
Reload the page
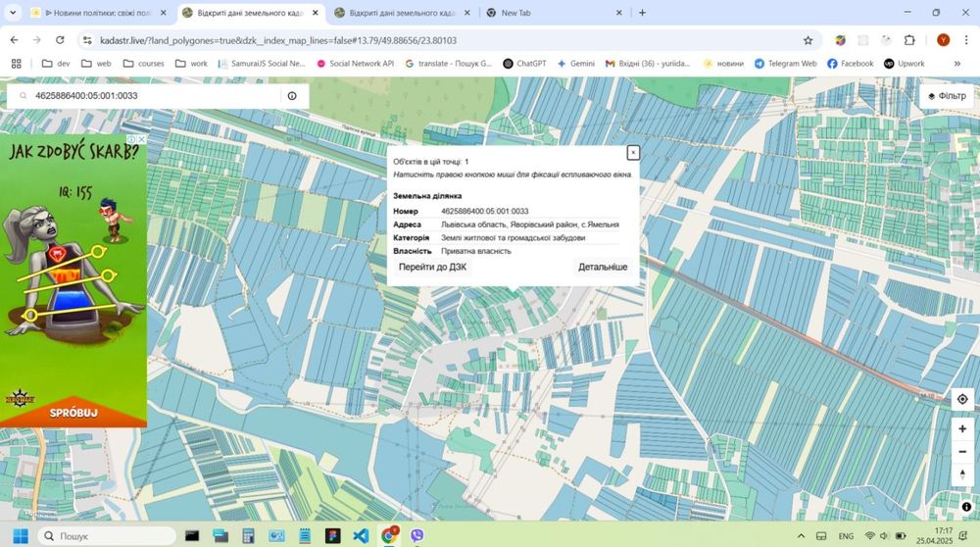[61, 40]
